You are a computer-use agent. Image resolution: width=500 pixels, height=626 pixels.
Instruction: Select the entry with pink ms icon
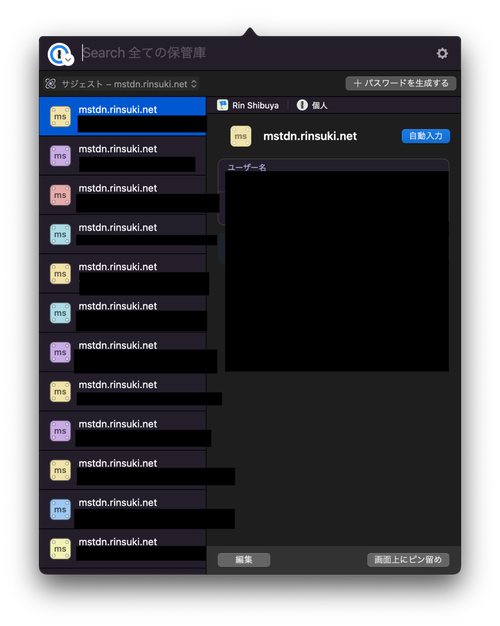coord(123,195)
